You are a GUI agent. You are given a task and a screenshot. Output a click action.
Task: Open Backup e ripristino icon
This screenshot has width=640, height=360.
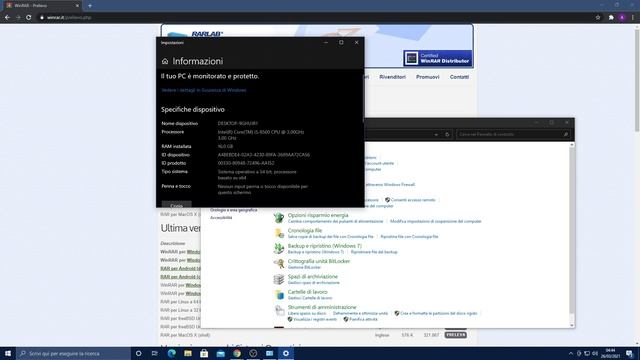click(x=279, y=249)
